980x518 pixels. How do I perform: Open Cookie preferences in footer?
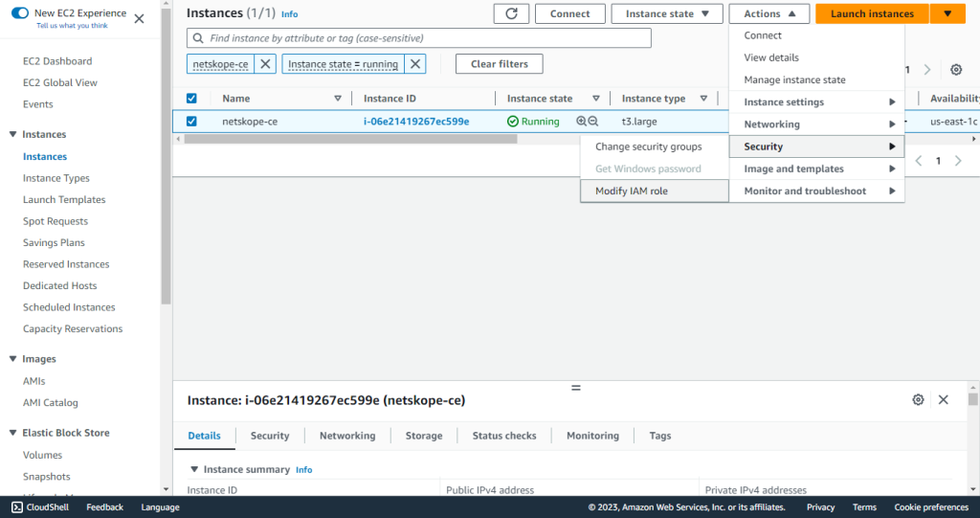pyautogui.click(x=931, y=507)
